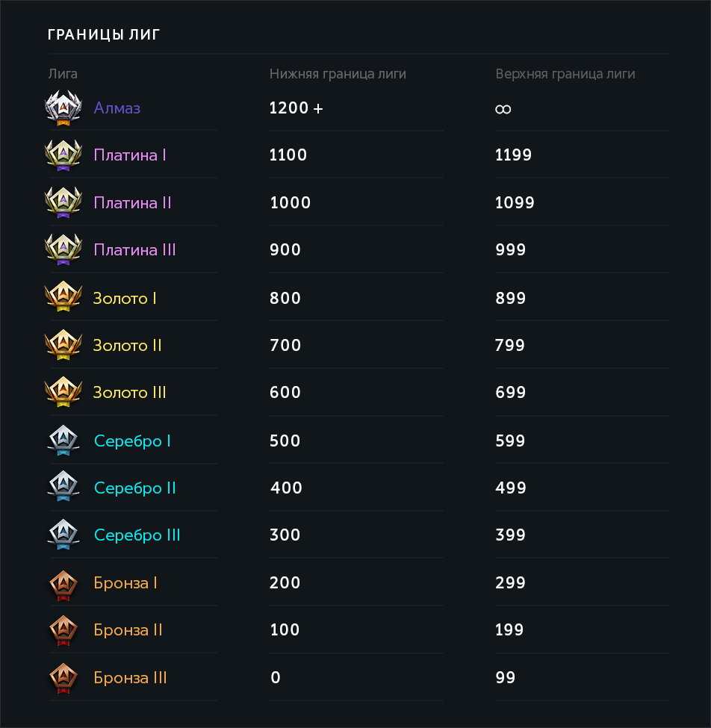This screenshot has height=728, width=711.
Task: Click the Платина I league badge icon
Action: tap(63, 155)
